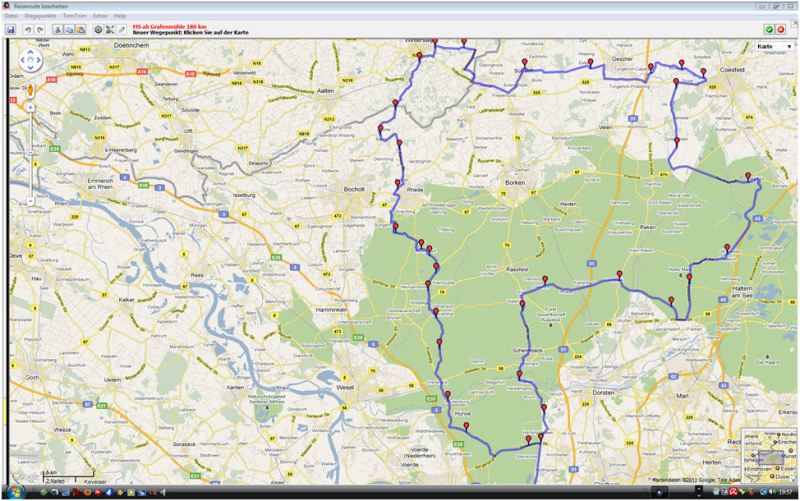The width and height of the screenshot is (800, 501).
Task: Redo the last undone change
Action: coord(40,30)
